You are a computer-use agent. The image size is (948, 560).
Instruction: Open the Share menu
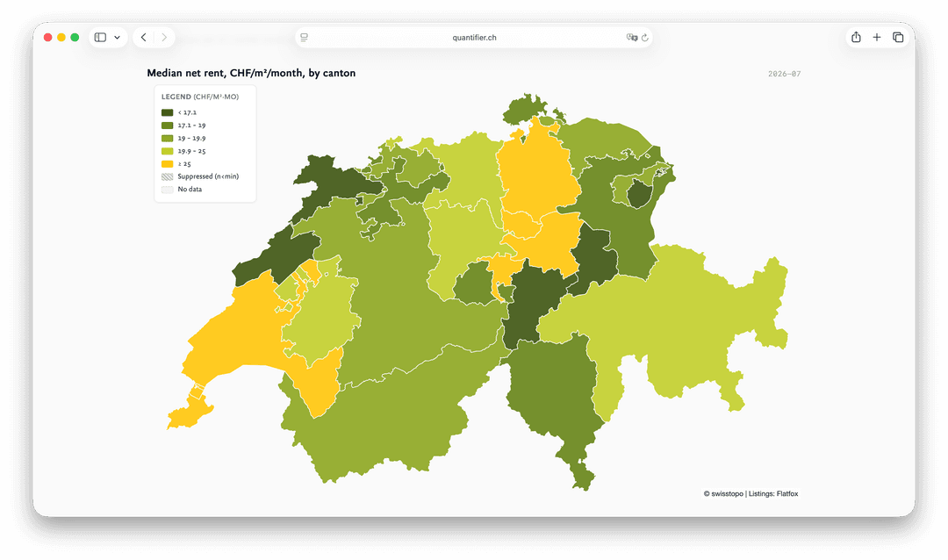pos(856,38)
